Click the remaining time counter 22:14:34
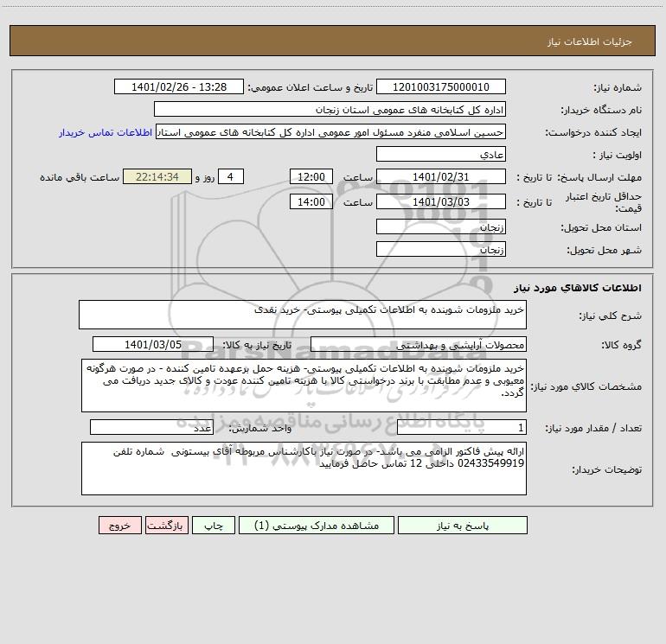The width and height of the screenshot is (666, 644). [x=157, y=176]
